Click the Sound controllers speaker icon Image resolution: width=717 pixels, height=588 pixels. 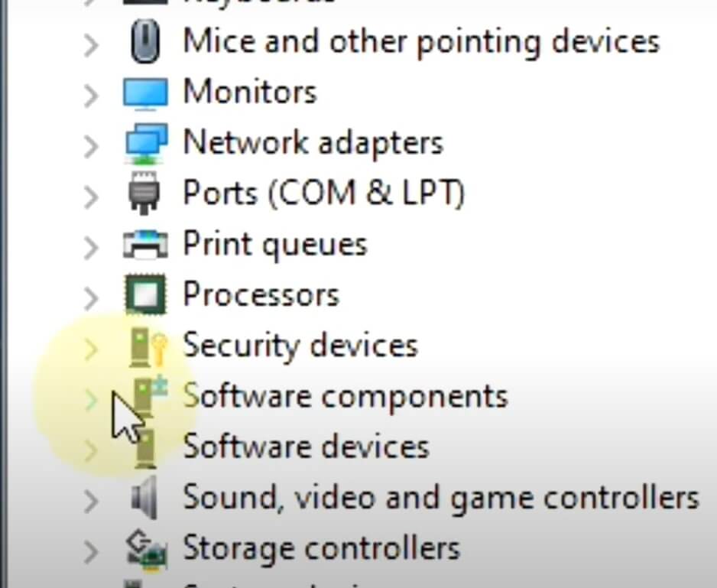pyautogui.click(x=147, y=497)
